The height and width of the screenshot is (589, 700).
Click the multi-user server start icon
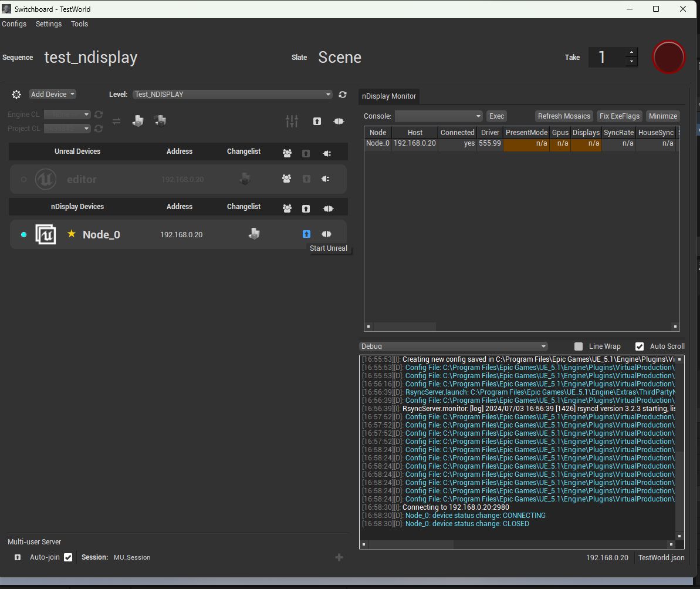[x=18, y=557]
